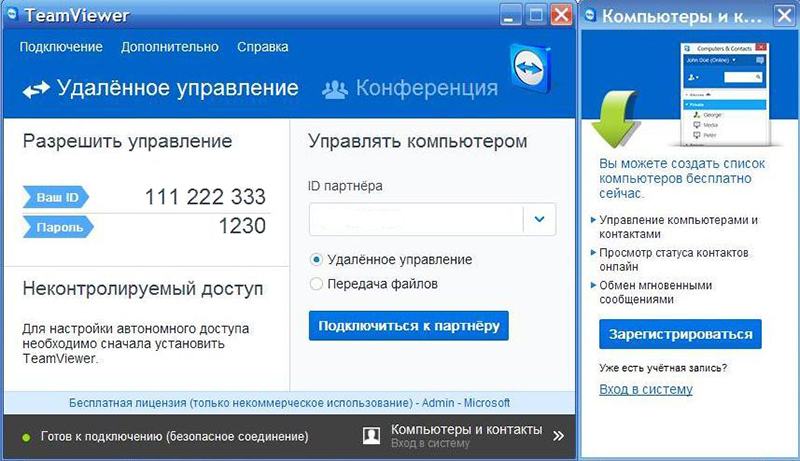Click the contacts person icon in status bar

pyautogui.click(x=371, y=436)
